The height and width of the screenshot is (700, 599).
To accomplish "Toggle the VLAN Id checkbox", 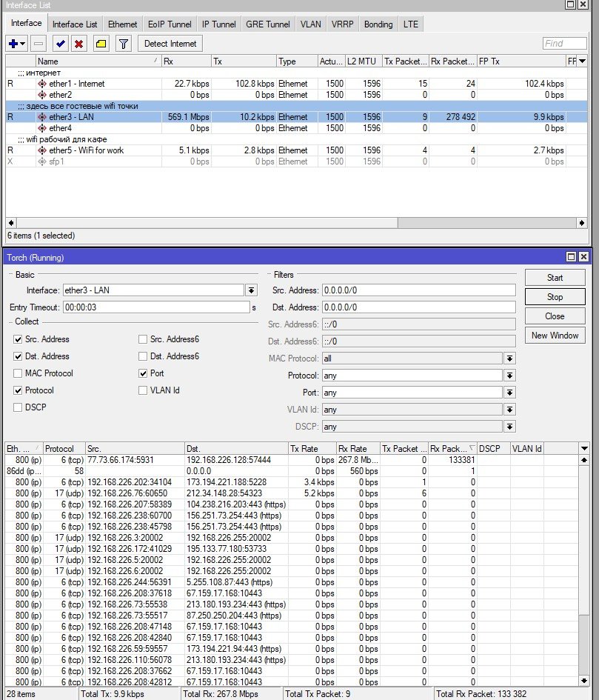I will 143,390.
